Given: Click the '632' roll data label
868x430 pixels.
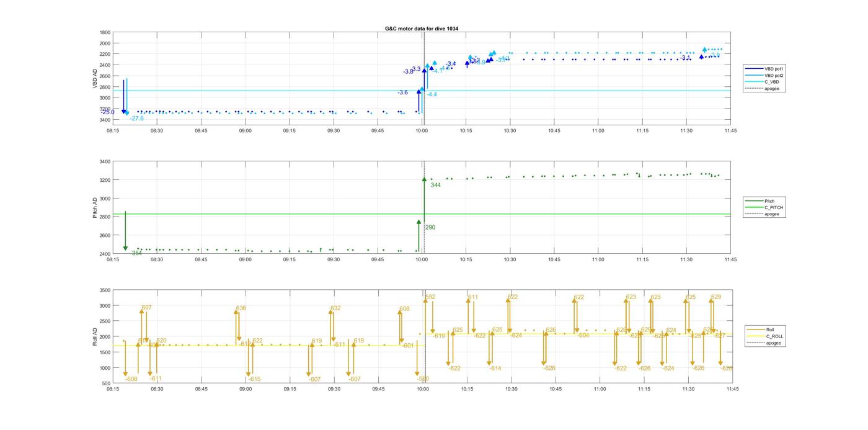Looking at the screenshot, I should pyautogui.click(x=335, y=308).
